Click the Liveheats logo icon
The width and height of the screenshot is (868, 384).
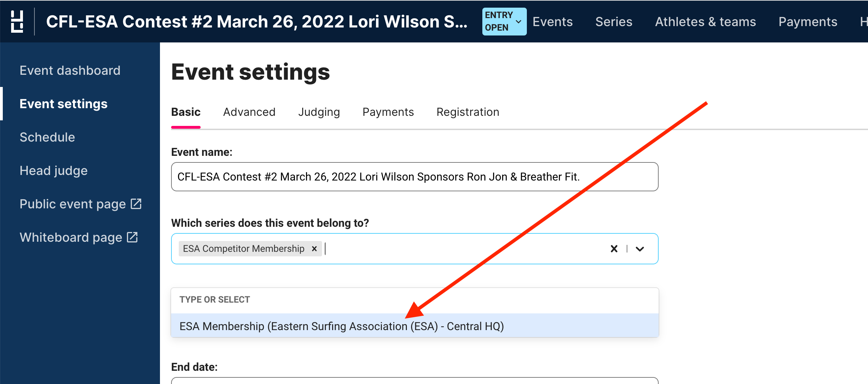(x=17, y=22)
